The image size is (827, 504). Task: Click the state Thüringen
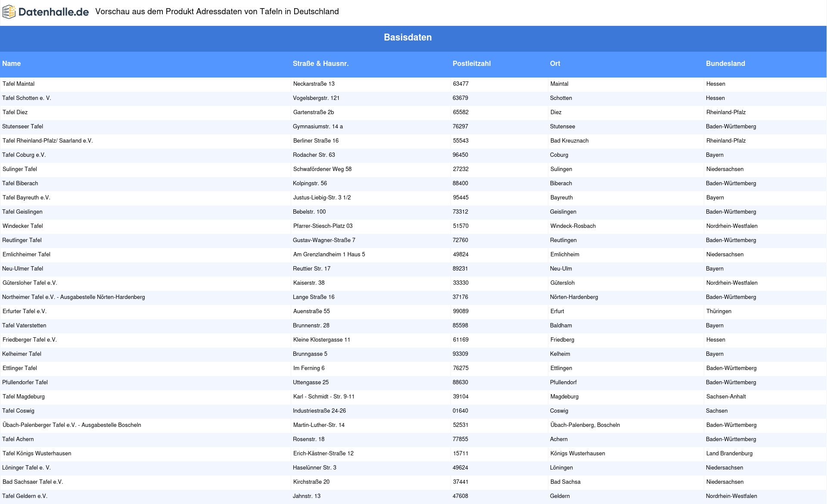pyautogui.click(x=719, y=311)
